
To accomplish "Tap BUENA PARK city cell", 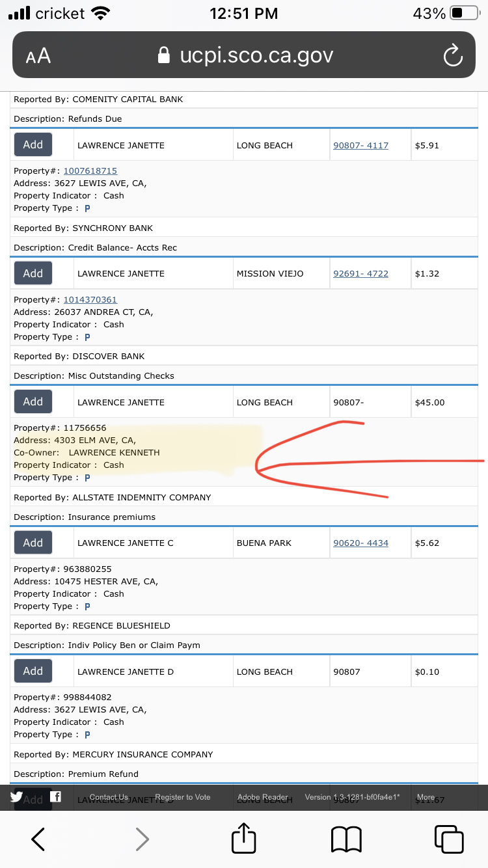I will pos(281,543).
